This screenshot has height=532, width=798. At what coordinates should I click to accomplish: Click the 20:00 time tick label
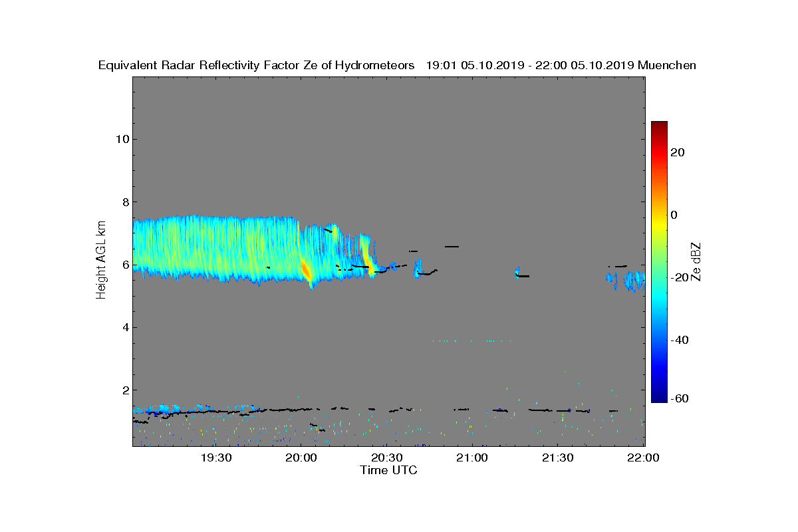[301, 458]
